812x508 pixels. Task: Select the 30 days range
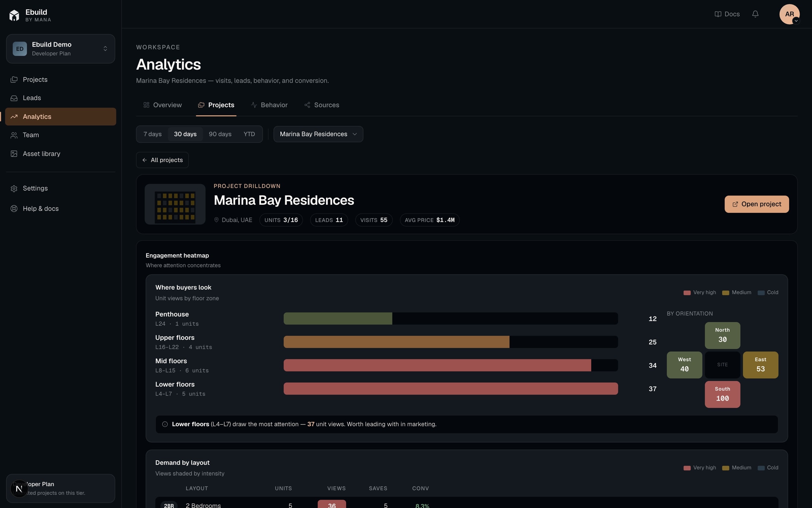point(185,134)
